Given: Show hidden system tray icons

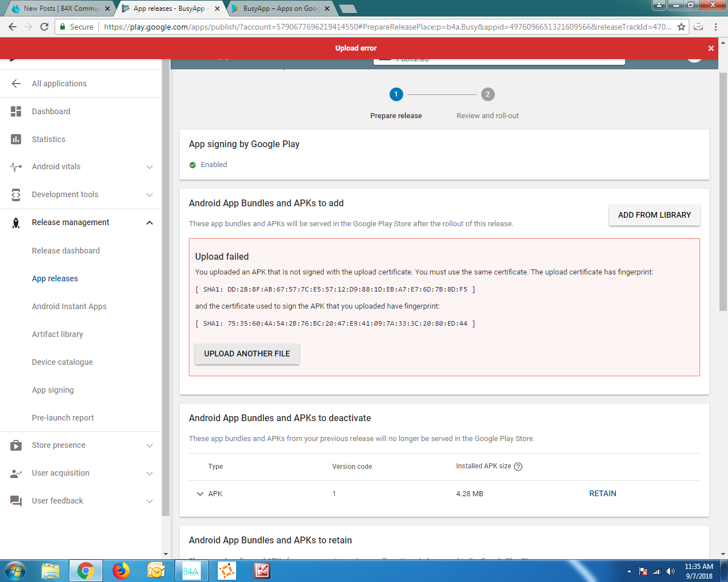Looking at the screenshot, I should (x=629, y=571).
